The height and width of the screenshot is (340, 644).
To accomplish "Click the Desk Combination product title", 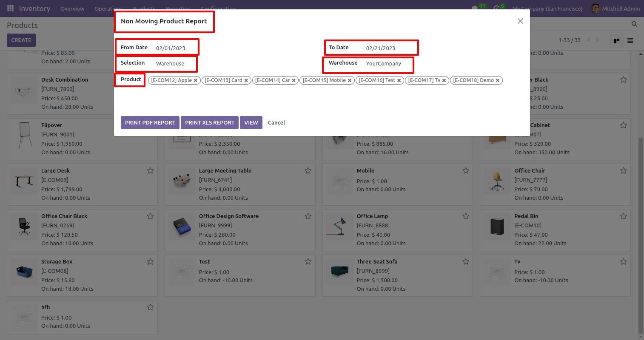I will pyautogui.click(x=65, y=79).
